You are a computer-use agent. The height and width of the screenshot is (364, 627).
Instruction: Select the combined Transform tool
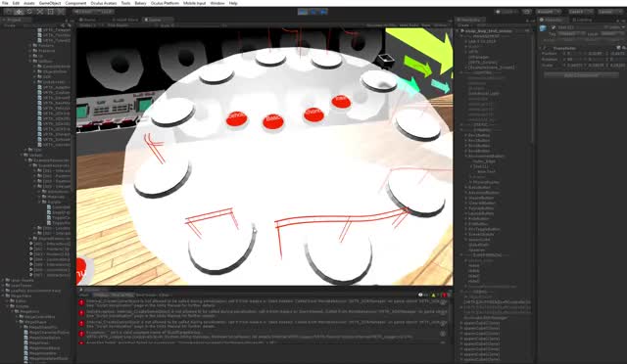(x=61, y=12)
